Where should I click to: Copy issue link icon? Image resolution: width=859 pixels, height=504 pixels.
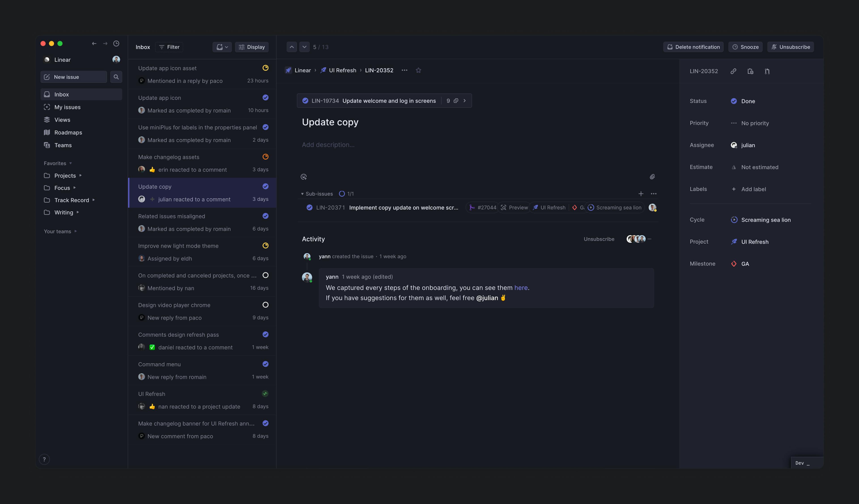click(x=733, y=71)
